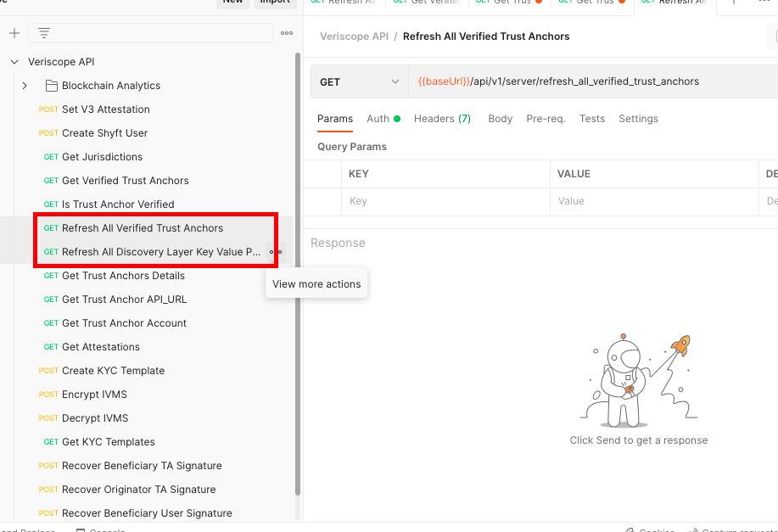778x532 pixels.
Task: Switch to the Auth tab
Action: 383,119
